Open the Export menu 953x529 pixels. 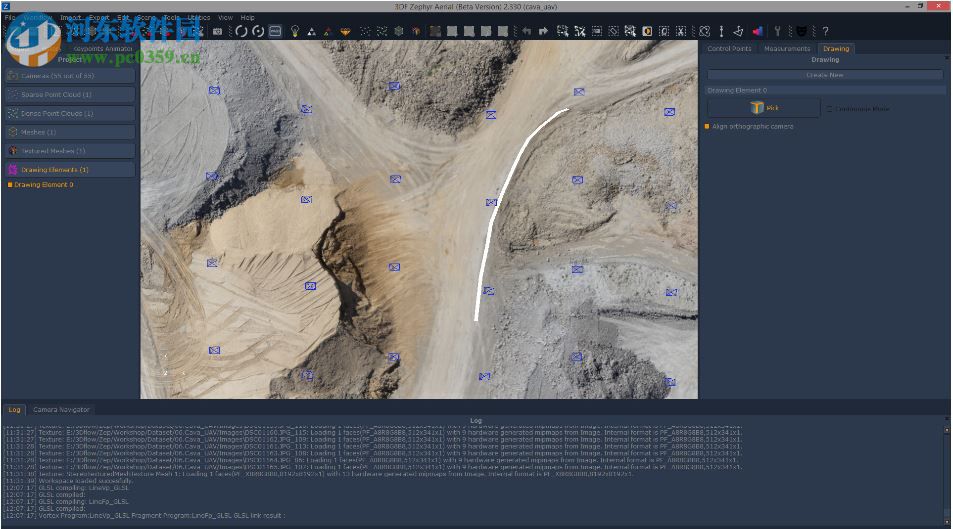pos(99,18)
